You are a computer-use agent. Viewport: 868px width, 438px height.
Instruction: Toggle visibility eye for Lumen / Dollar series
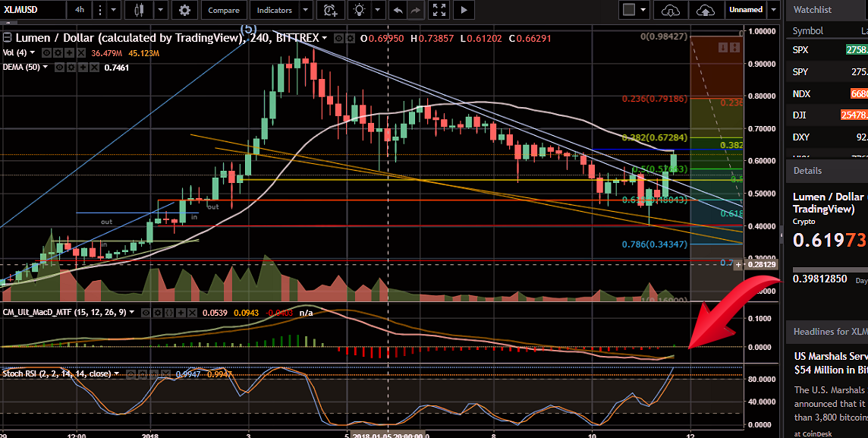click(339, 38)
